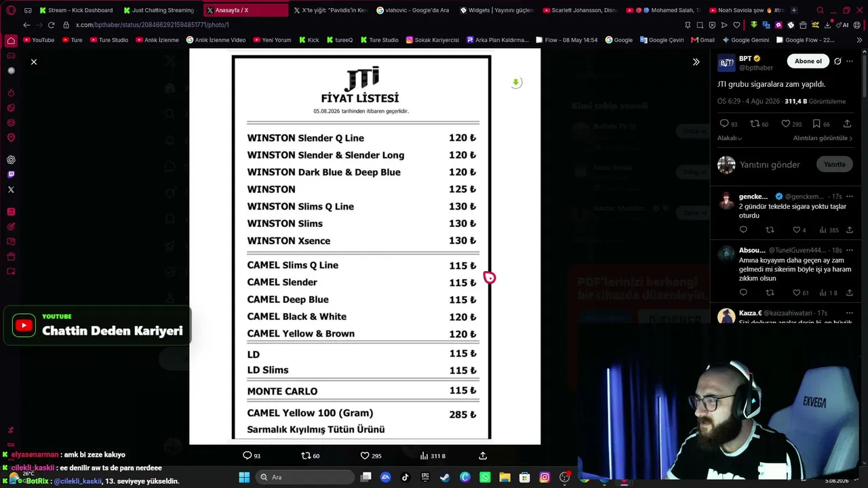The width and height of the screenshot is (868, 488).
Task: Click the BPT profile avatar
Action: tap(726, 63)
